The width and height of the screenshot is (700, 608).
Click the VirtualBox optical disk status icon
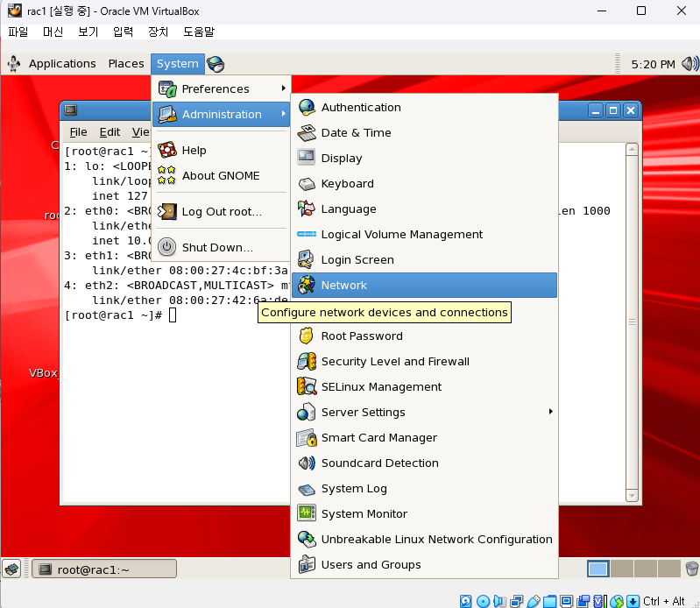click(483, 601)
